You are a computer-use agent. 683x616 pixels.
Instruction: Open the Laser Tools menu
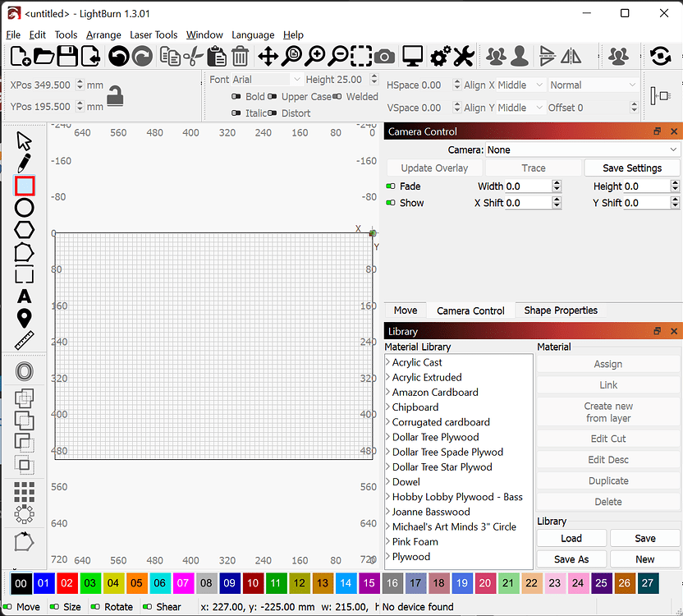click(x=154, y=34)
